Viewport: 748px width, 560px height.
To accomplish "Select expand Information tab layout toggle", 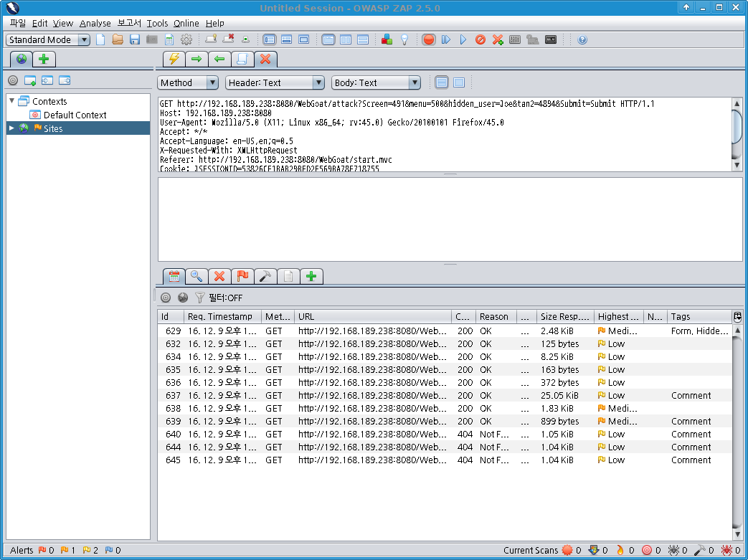I will tap(286, 39).
